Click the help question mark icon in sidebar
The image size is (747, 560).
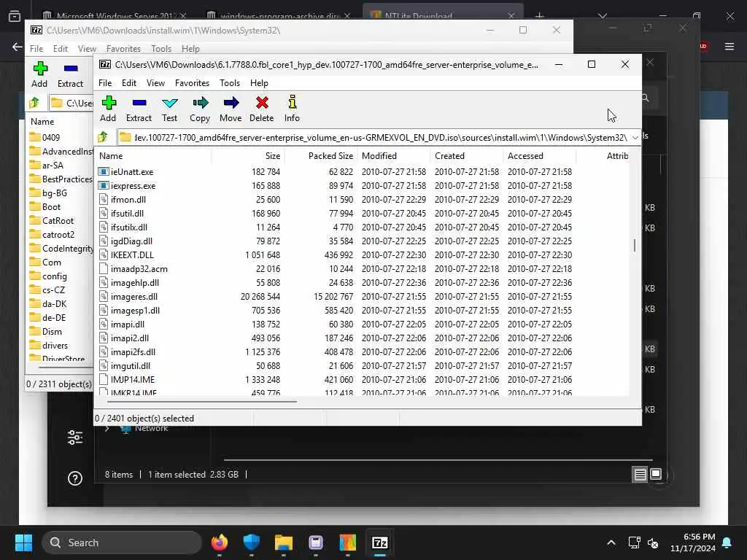click(x=75, y=478)
